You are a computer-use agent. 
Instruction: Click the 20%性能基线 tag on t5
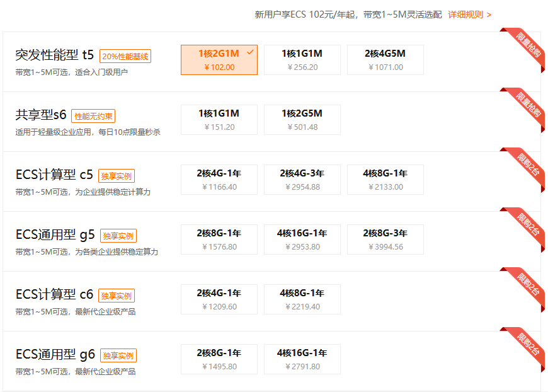click(x=125, y=56)
